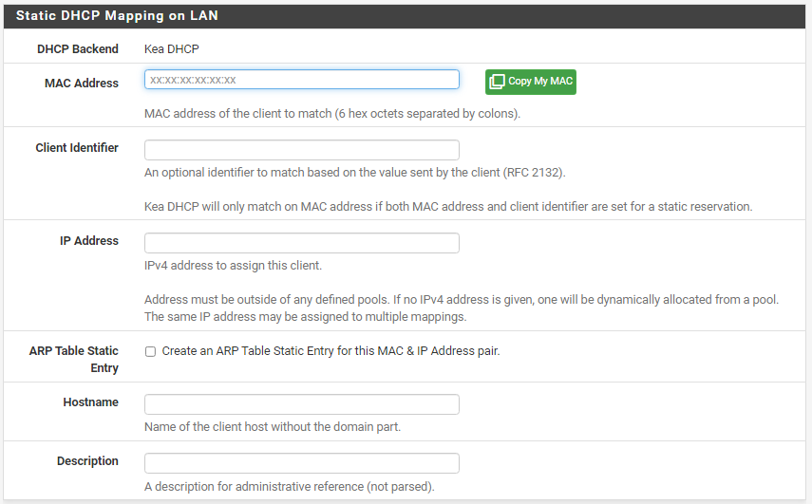Click the Hostname field label
The width and height of the screenshot is (812, 504).
[90, 402]
